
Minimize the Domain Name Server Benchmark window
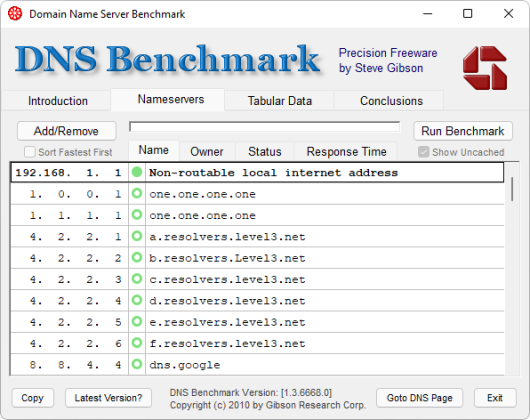pyautogui.click(x=428, y=14)
